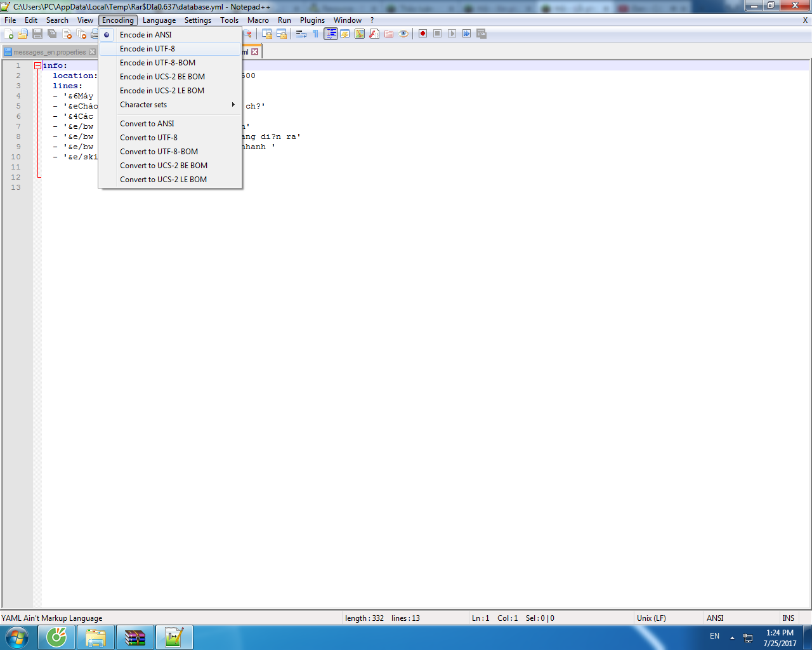Open the Folder as Workspace icon

(x=389, y=34)
